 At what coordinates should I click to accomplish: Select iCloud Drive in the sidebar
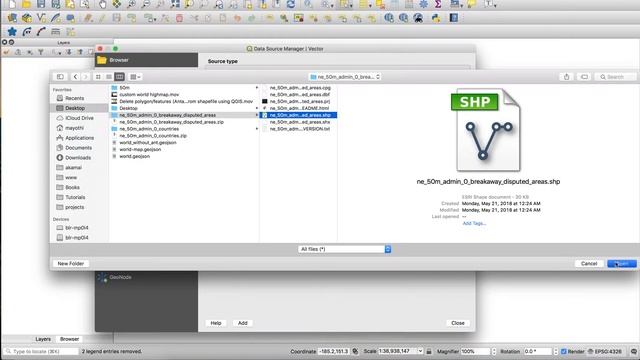pyautogui.click(x=79, y=118)
